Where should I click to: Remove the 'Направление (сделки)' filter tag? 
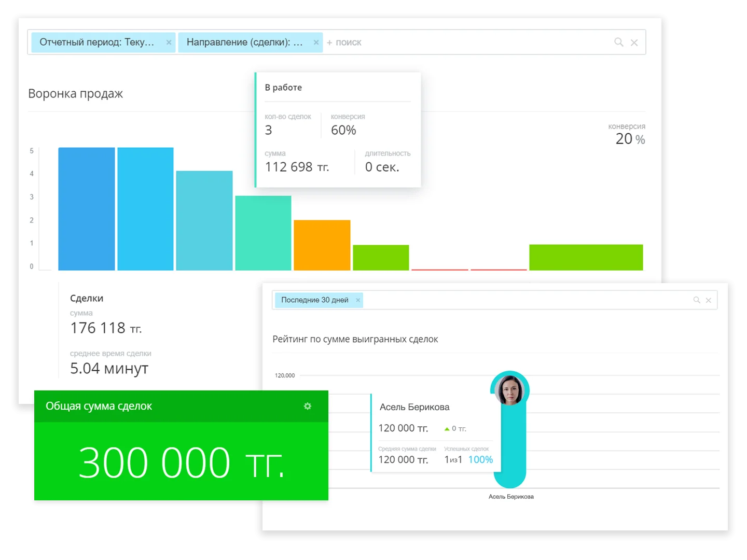[316, 43]
